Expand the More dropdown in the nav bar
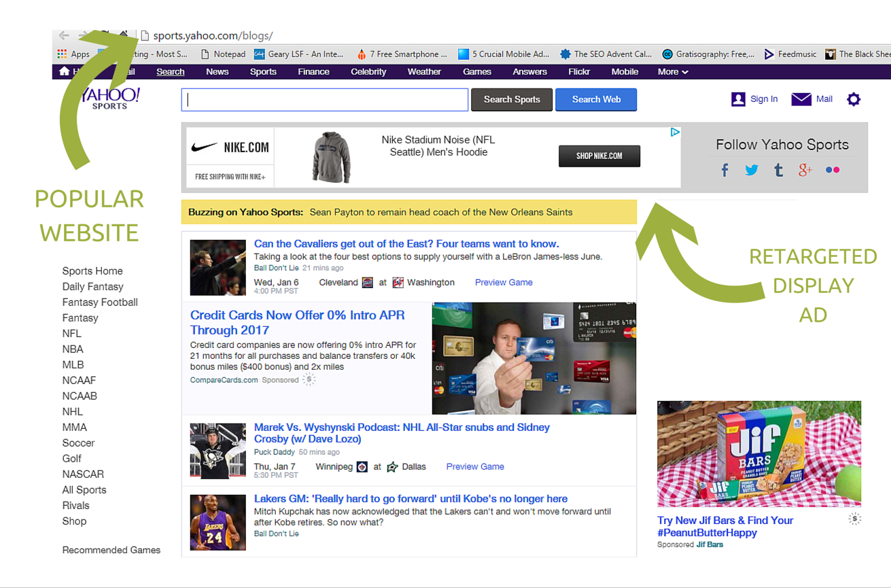 [x=673, y=71]
